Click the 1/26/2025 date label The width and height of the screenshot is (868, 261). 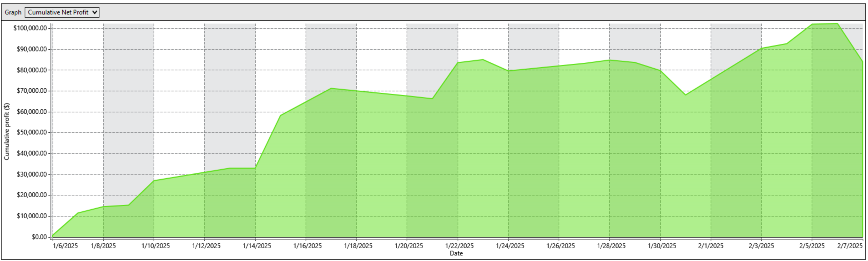(561, 246)
